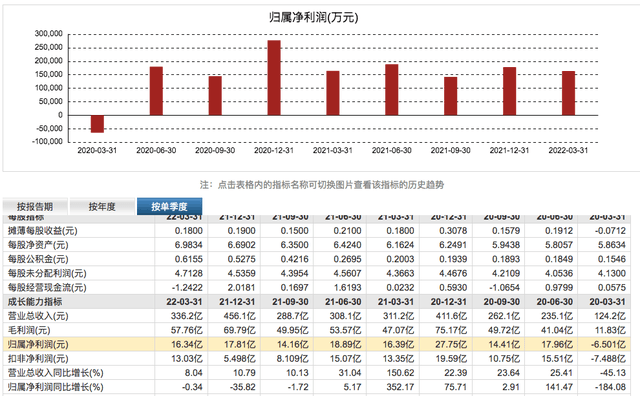Click the chart title 归属净利润(万元)
Viewport: 640px width, 396px height.
[313, 18]
